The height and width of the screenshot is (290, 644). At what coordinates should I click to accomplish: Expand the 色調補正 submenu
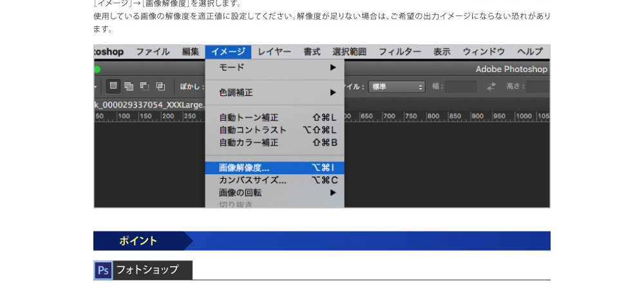[275, 93]
